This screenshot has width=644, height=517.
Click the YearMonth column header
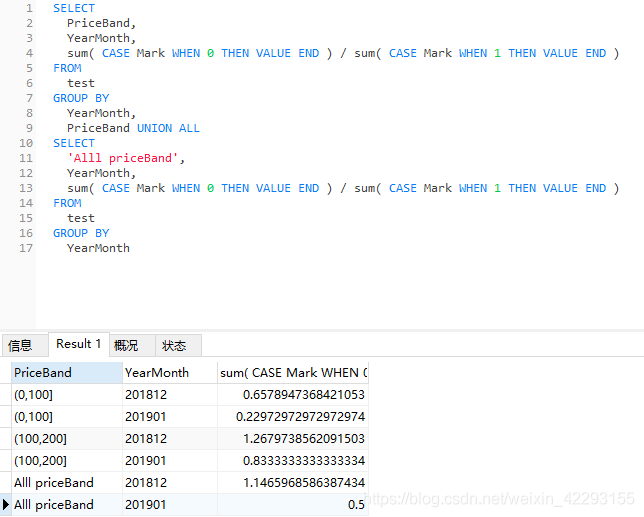point(168,372)
